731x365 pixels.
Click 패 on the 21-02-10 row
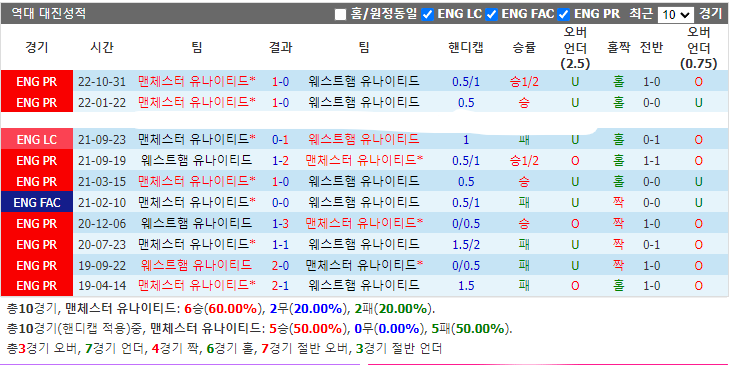(524, 202)
